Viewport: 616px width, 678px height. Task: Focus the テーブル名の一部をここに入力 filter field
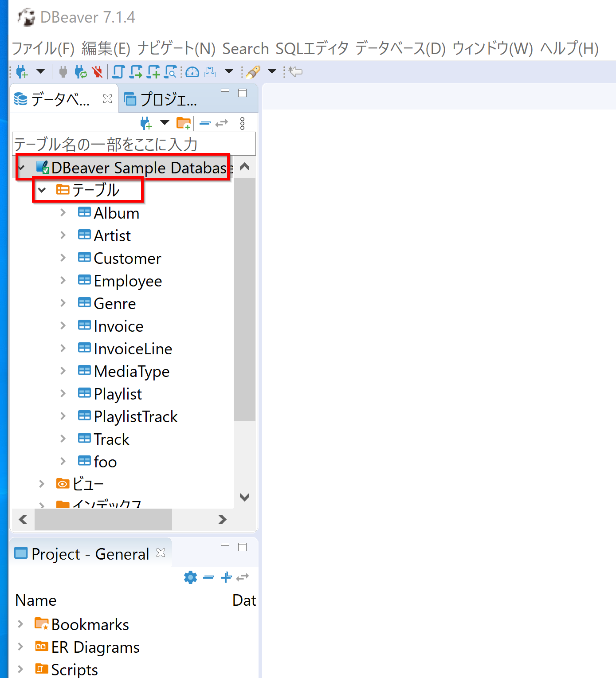pos(134,144)
